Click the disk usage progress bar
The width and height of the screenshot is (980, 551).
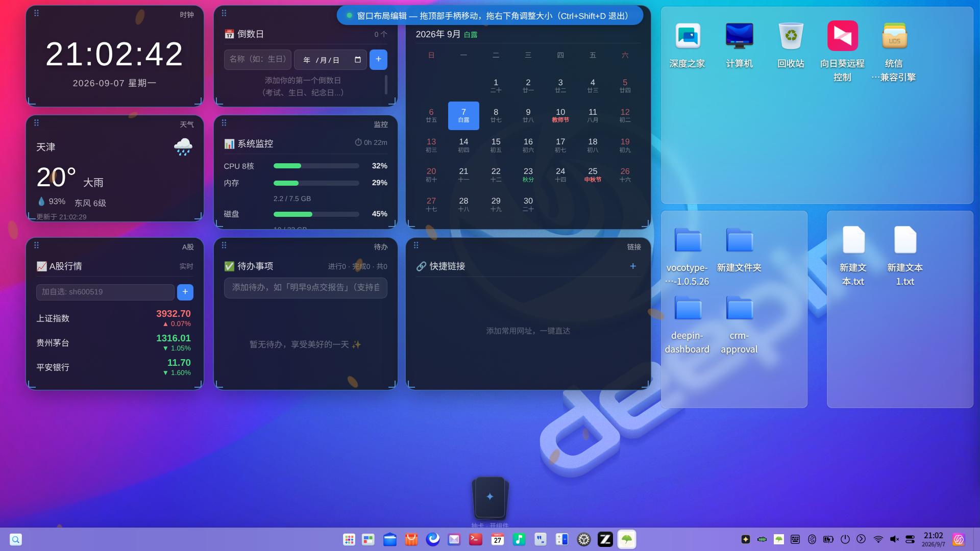pyautogui.click(x=316, y=214)
